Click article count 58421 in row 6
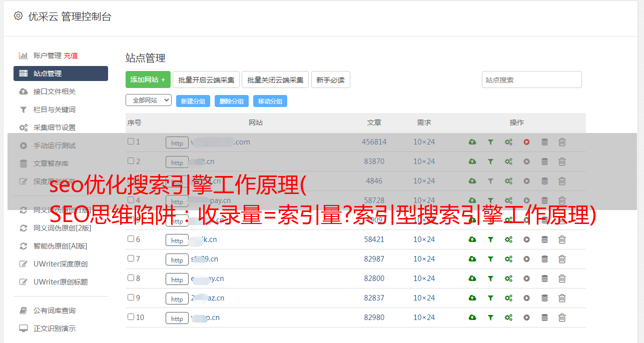This screenshot has width=644, height=343. click(374, 239)
